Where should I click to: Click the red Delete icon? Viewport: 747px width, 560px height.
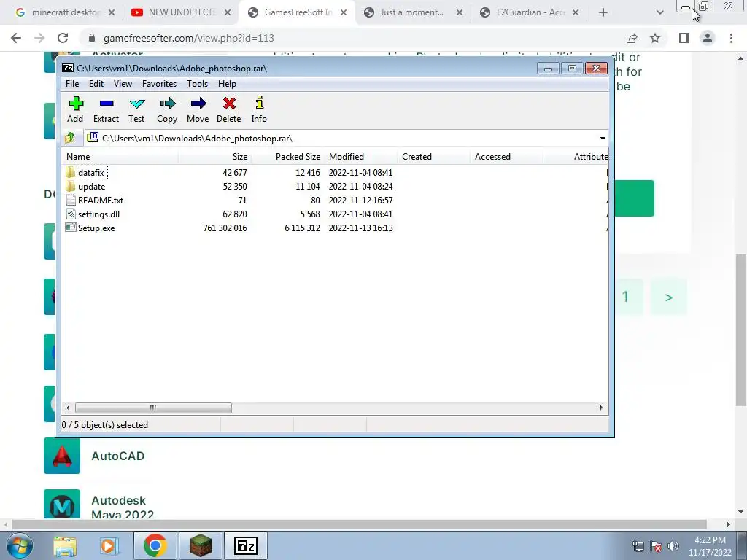click(x=229, y=104)
